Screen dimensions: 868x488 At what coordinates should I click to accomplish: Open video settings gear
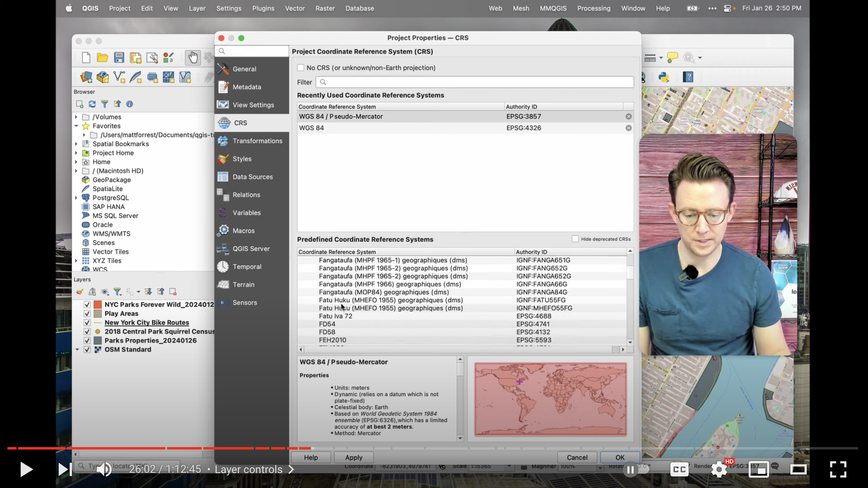point(719,469)
